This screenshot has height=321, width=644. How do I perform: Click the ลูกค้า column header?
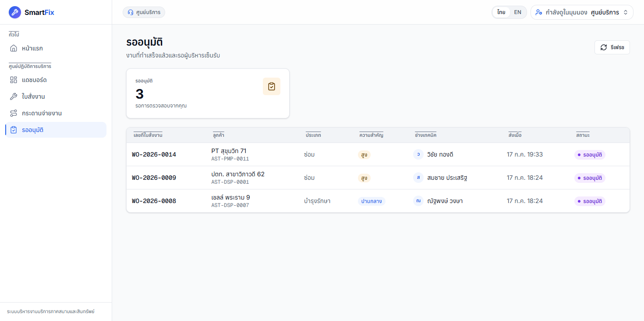pos(219,135)
